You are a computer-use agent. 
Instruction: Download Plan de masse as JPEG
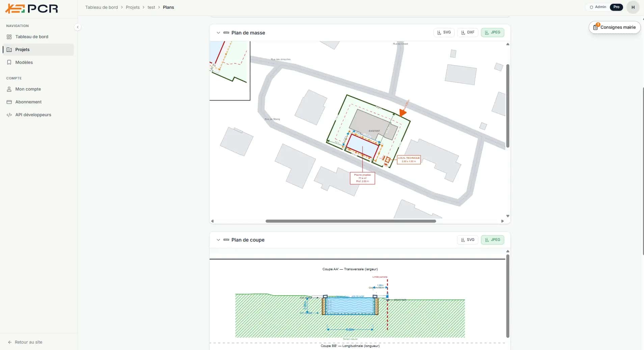tap(492, 32)
